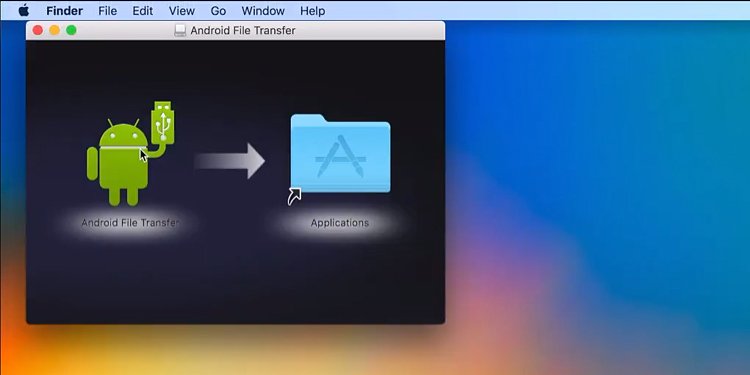Click the 'Applications' folder label
750x375 pixels.
tap(340, 223)
